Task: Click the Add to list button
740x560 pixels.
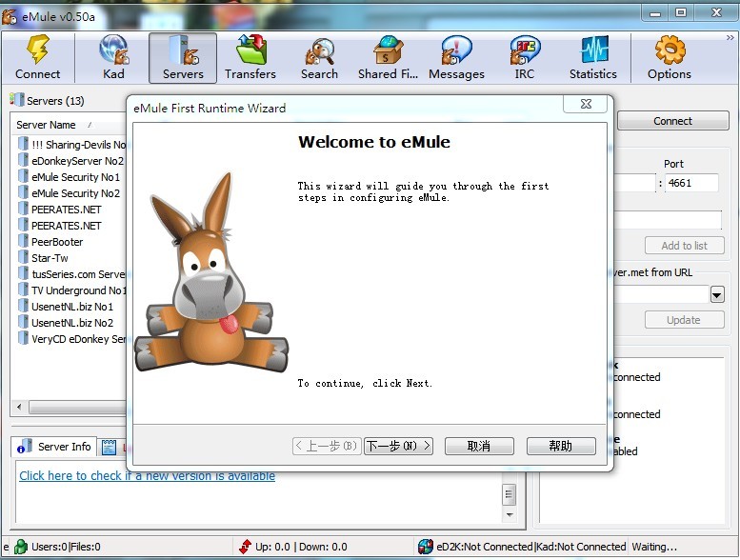Action: 685,246
